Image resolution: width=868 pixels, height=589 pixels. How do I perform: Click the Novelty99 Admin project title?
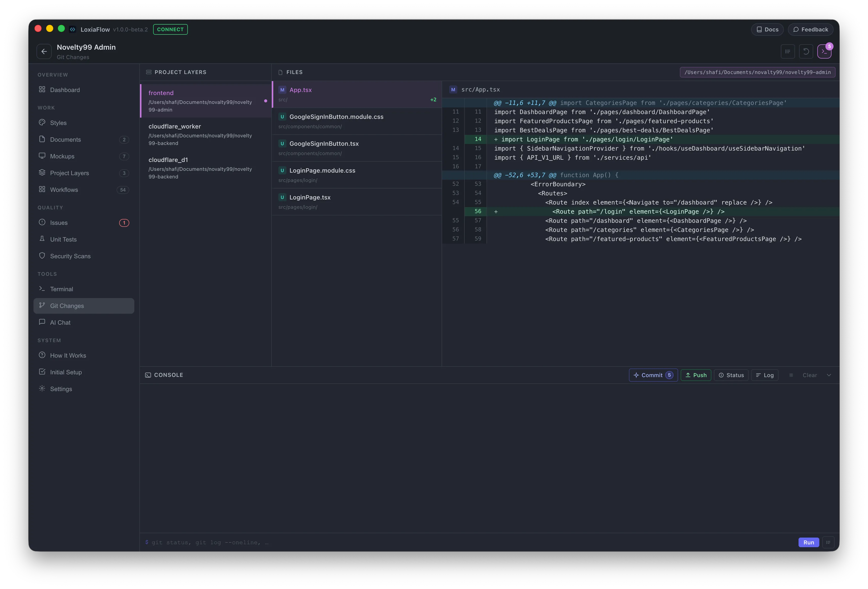[86, 47]
